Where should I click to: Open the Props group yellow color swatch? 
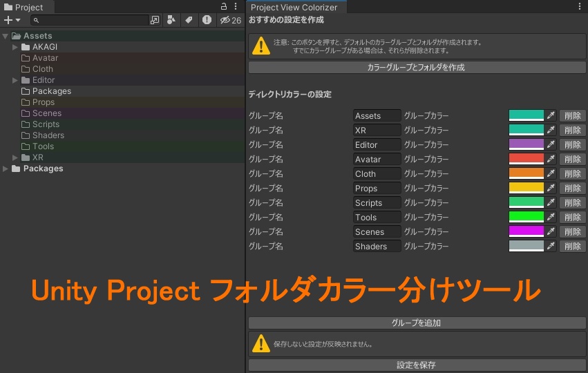coord(526,188)
